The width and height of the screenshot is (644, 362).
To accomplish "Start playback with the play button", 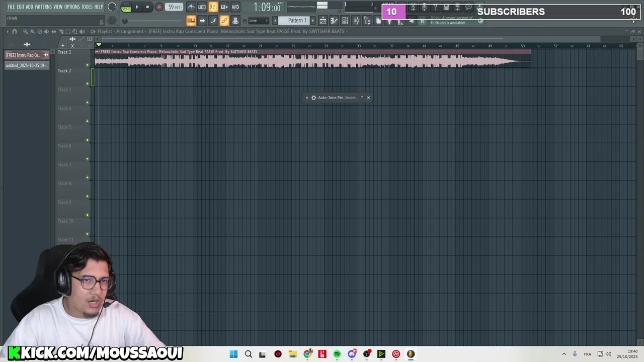I will [x=137, y=7].
